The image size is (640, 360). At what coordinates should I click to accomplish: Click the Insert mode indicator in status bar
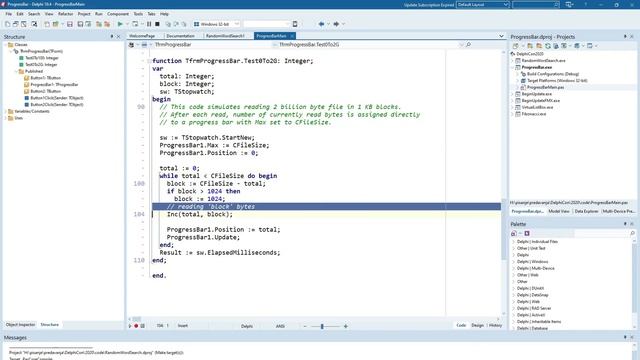pyautogui.click(x=183, y=326)
